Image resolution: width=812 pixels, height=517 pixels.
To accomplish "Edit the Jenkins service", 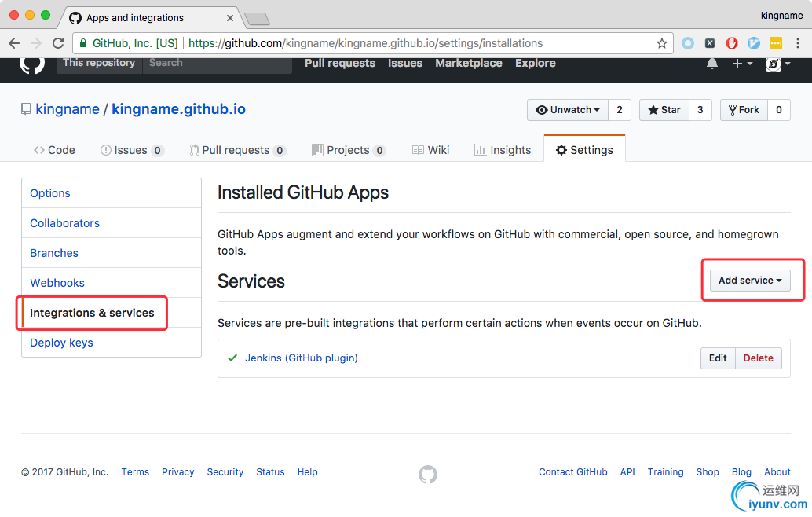I will (x=718, y=358).
